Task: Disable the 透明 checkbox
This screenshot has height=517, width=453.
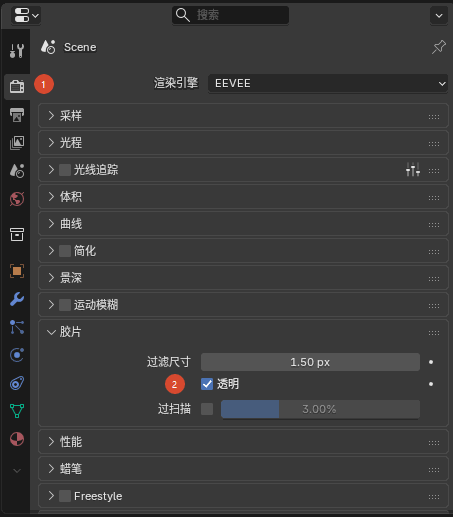Action: [x=207, y=384]
